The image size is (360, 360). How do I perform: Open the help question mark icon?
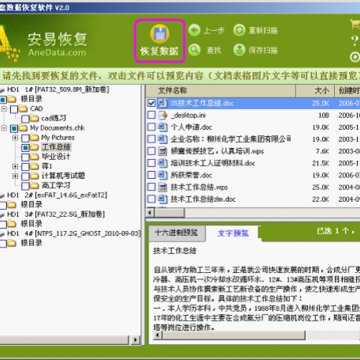tap(355, 41)
